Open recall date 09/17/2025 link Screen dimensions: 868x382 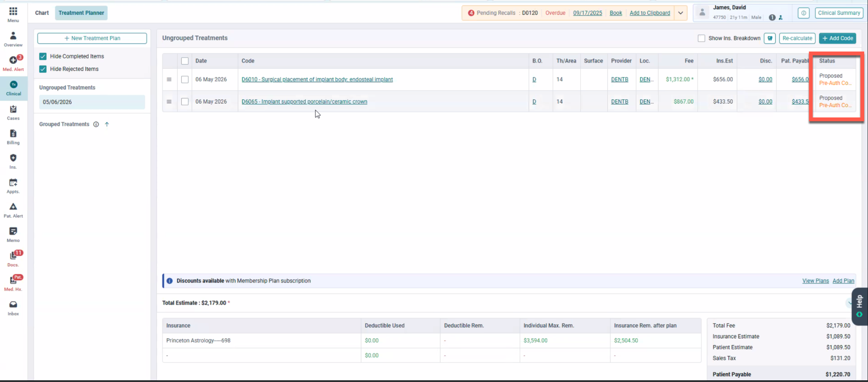[587, 13]
